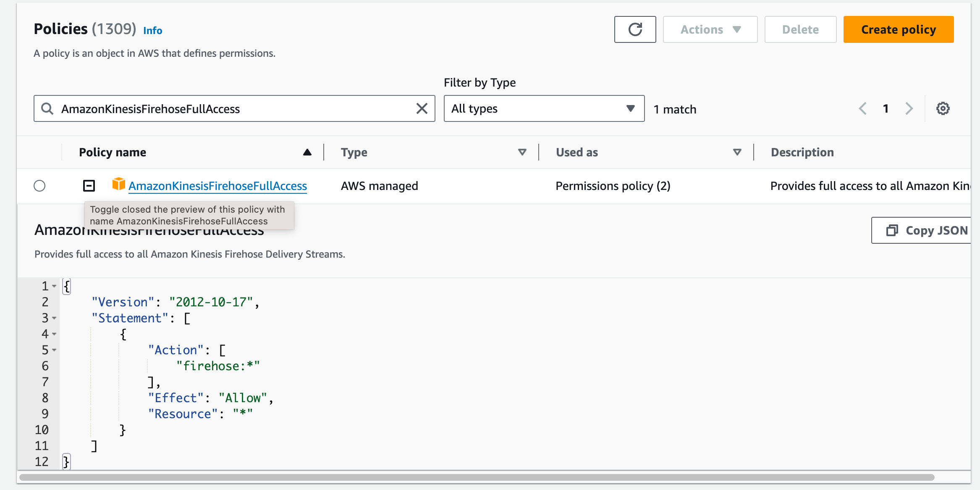This screenshot has height=490, width=980.
Task: Select the AmazonKinesisFirehoseFullAccess radio button
Action: pyautogui.click(x=39, y=186)
